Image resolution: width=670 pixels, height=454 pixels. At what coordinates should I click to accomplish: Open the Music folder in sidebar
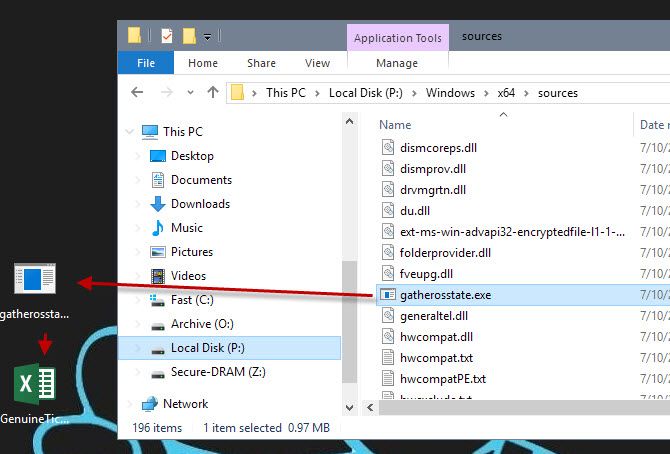click(186, 228)
